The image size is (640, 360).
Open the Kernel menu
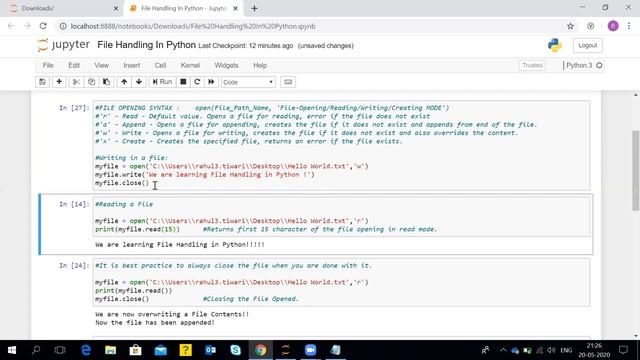(190, 65)
